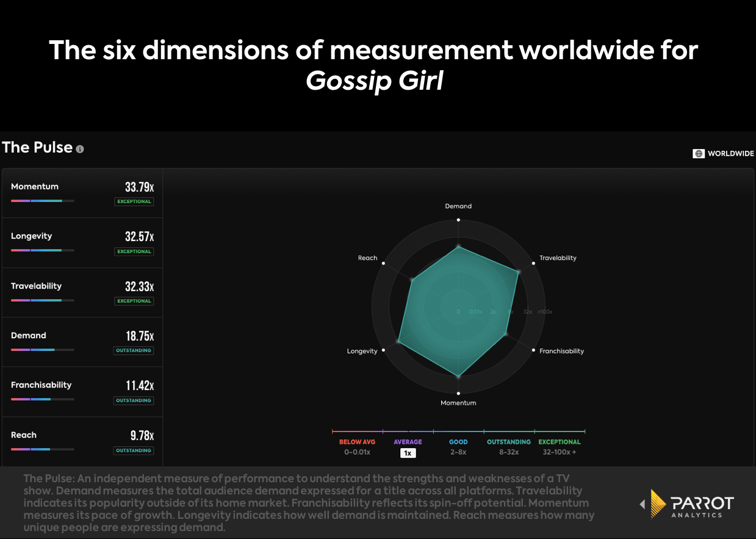Click the Demand axis label on the radar chart
756x539 pixels.
click(x=458, y=206)
